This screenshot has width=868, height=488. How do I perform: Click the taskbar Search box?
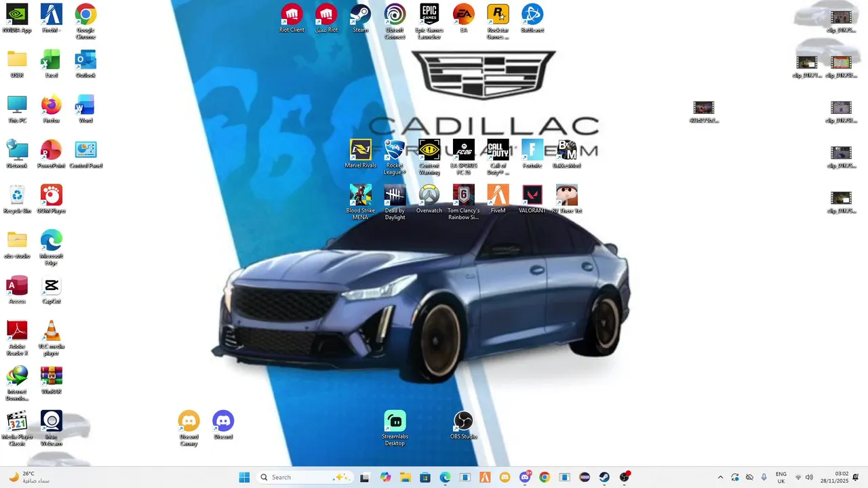304,477
